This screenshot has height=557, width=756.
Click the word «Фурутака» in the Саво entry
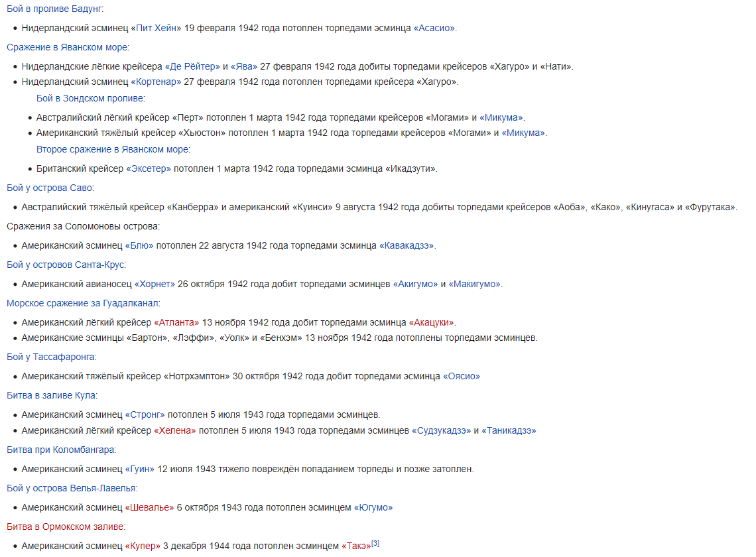coord(710,208)
